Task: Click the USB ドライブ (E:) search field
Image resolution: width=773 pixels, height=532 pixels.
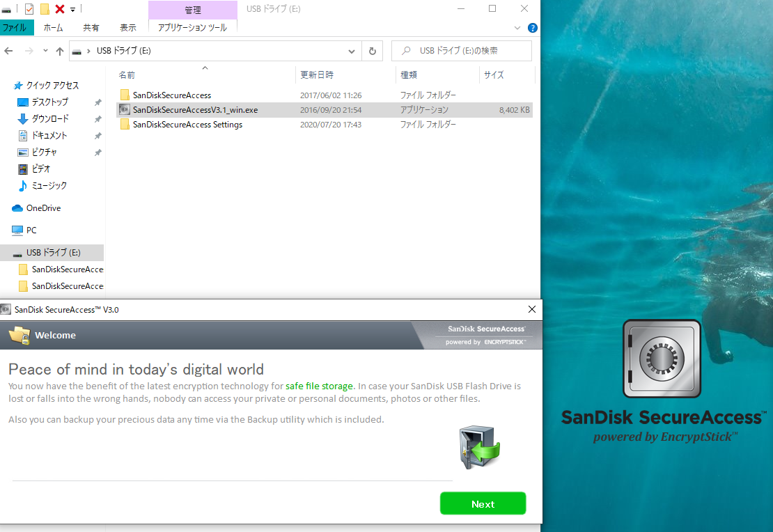Action: point(462,51)
